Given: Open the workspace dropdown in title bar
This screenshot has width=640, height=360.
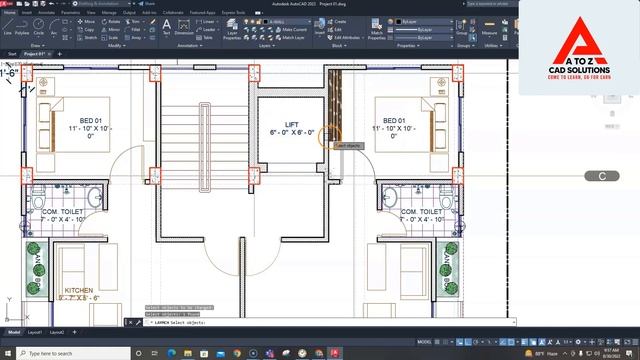Looking at the screenshot, I should pos(101,4).
